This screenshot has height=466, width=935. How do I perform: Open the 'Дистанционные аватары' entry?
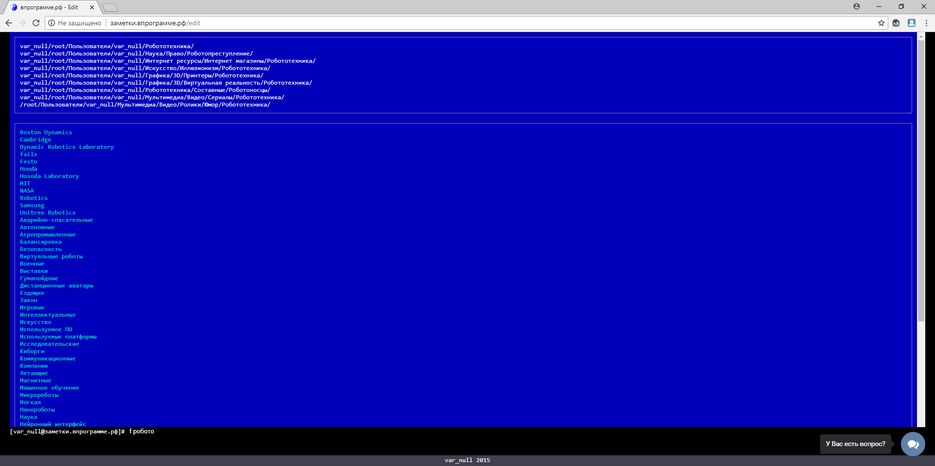(56, 286)
